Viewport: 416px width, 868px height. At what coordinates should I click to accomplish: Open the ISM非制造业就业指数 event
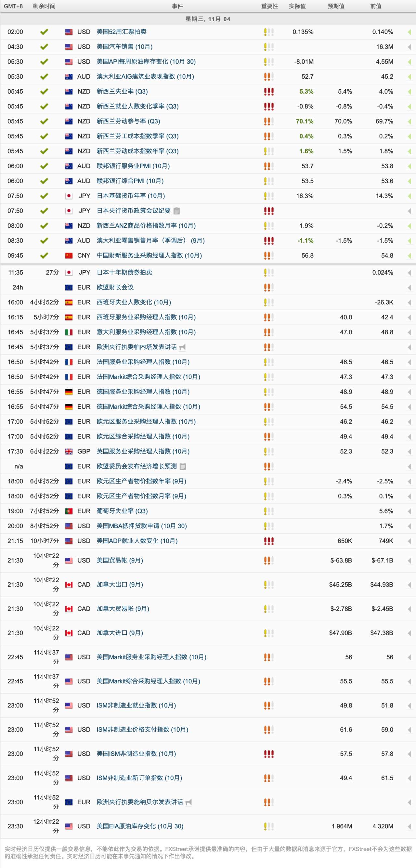pos(136,705)
